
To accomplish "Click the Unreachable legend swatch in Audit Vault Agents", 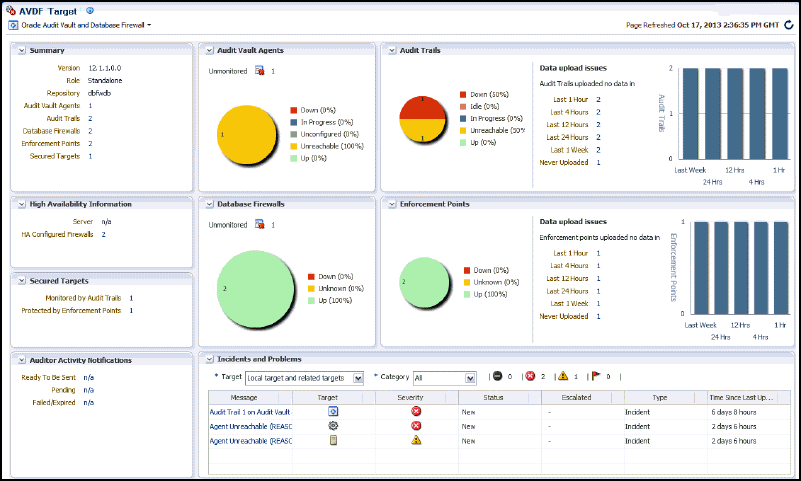I will (x=294, y=146).
